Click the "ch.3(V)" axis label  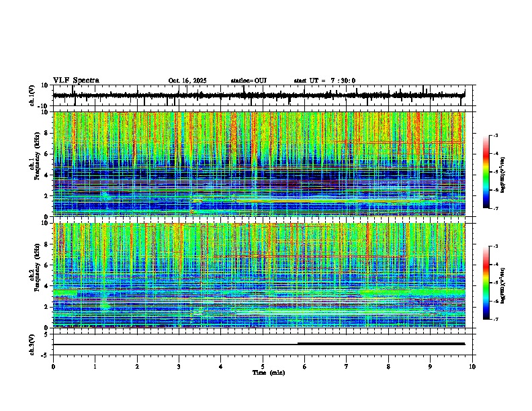32,345
